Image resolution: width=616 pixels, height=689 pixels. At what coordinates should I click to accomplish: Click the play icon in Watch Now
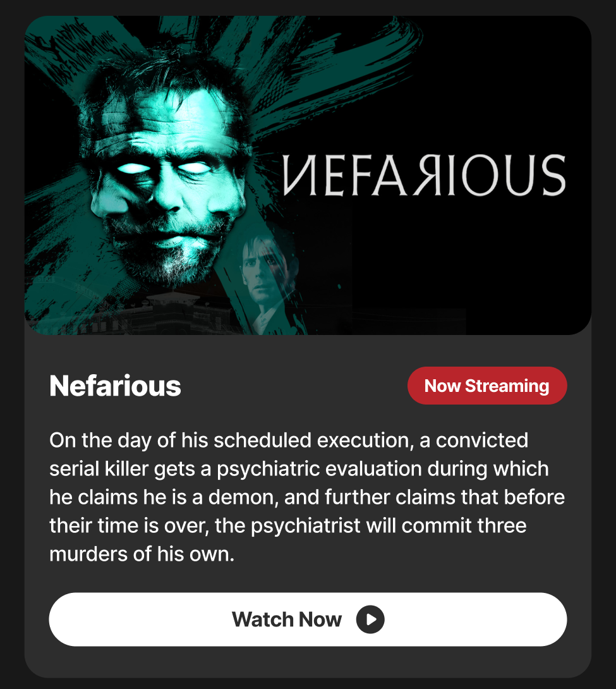tap(370, 619)
